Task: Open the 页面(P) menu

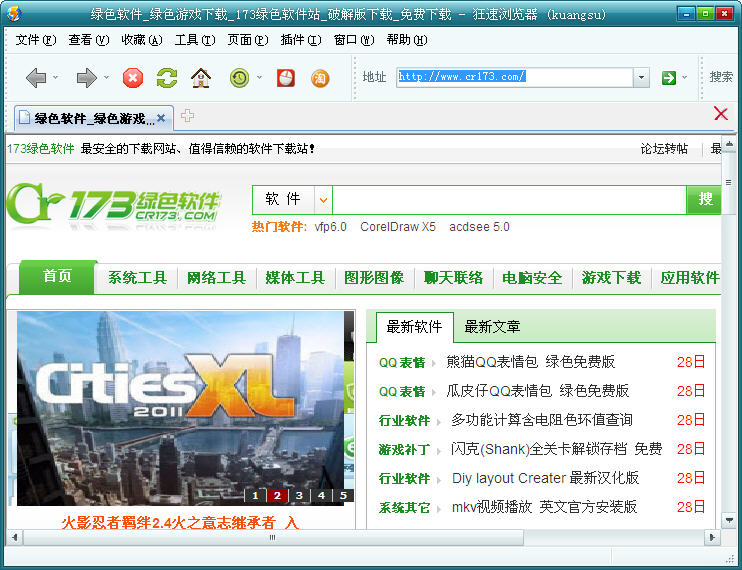Action: click(248, 40)
